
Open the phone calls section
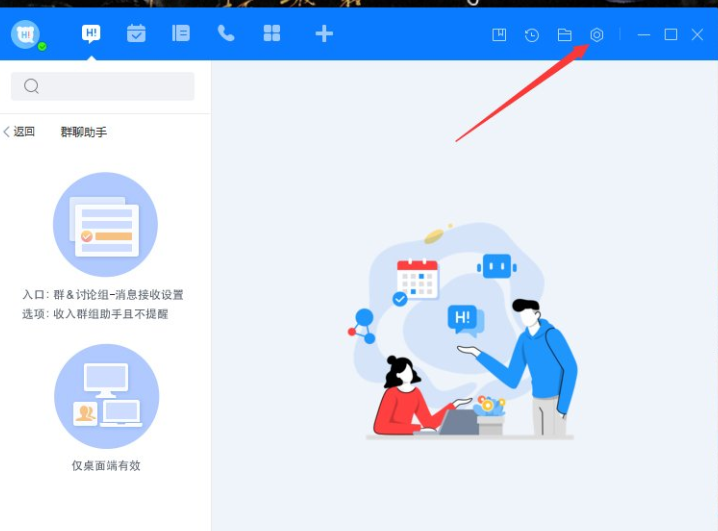click(x=226, y=34)
